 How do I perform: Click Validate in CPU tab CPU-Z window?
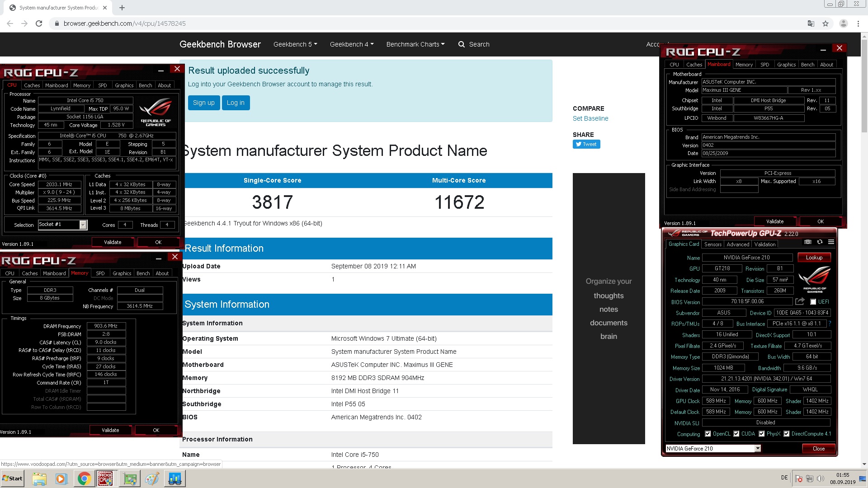click(x=113, y=242)
